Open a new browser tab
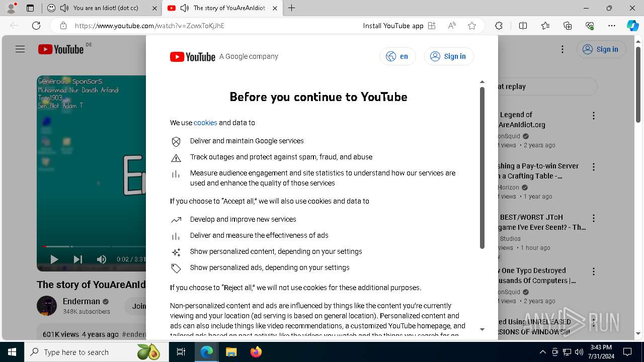This screenshot has height=362, width=644. [292, 8]
